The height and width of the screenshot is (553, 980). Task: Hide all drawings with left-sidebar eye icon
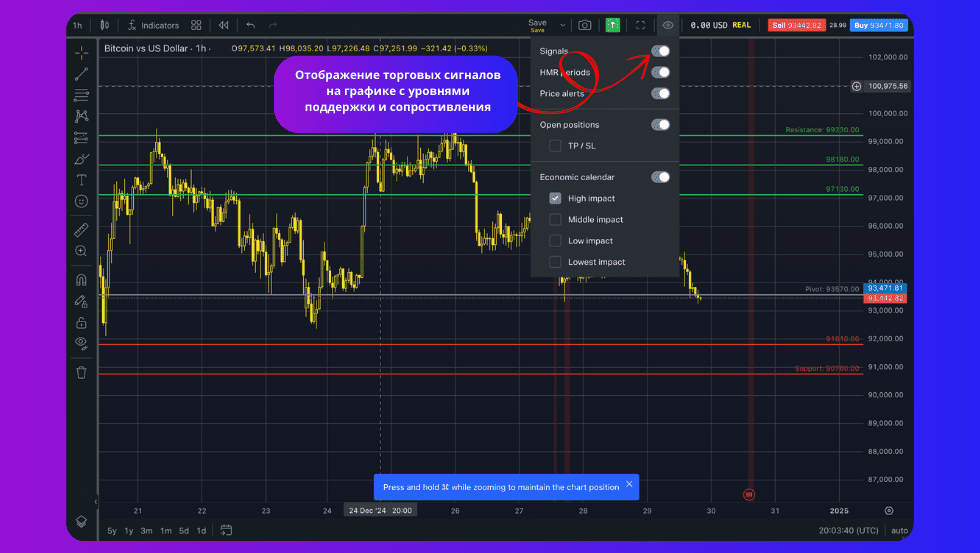coord(81,342)
